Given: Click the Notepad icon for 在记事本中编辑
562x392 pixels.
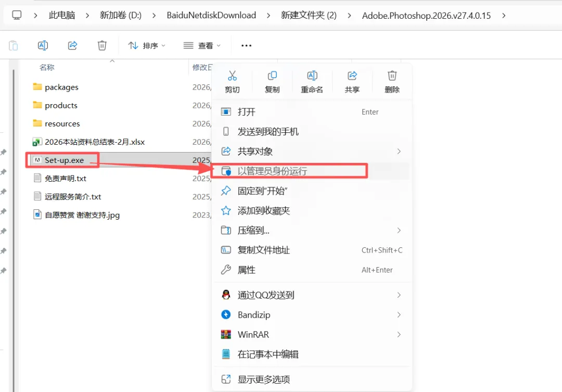Looking at the screenshot, I should pyautogui.click(x=226, y=354).
